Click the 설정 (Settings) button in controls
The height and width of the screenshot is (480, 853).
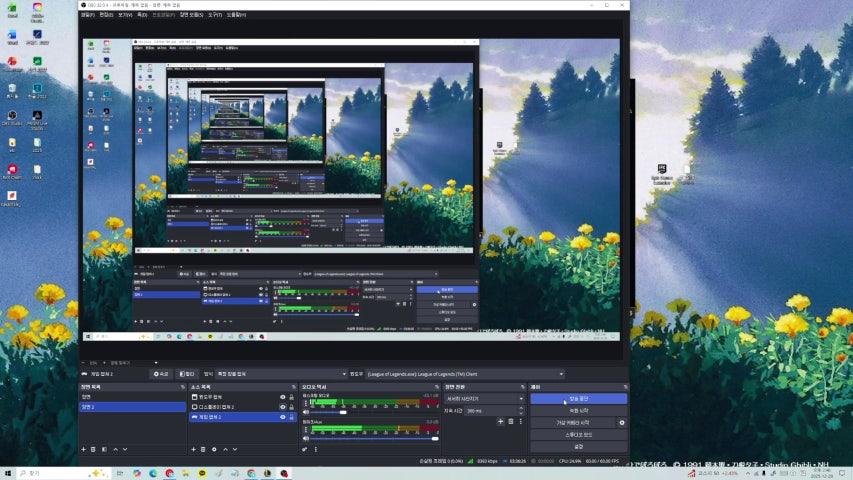point(578,446)
